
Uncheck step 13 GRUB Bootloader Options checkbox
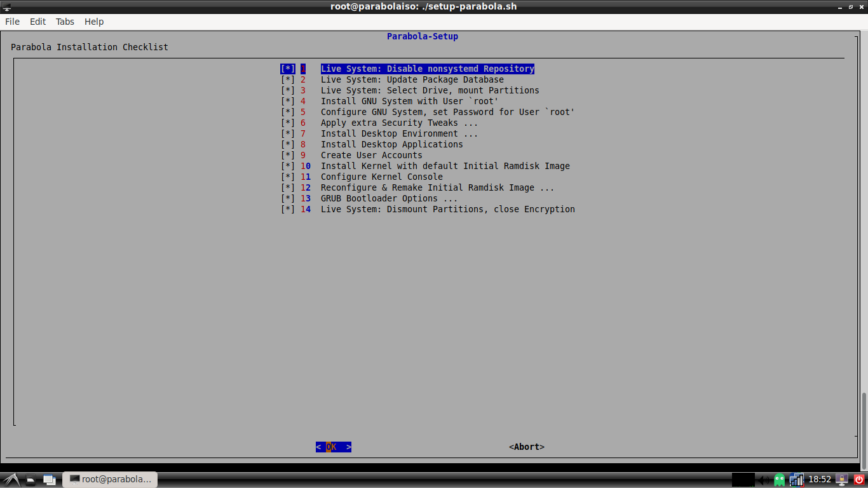[x=288, y=198]
